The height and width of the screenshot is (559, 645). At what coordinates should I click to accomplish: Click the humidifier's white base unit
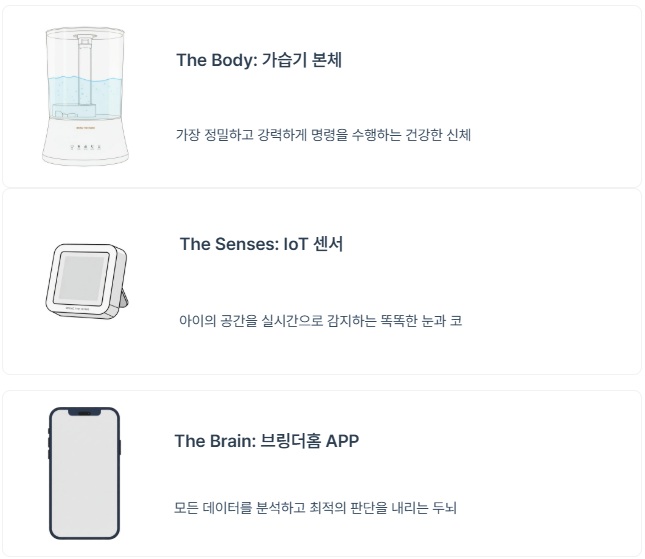coord(84,143)
